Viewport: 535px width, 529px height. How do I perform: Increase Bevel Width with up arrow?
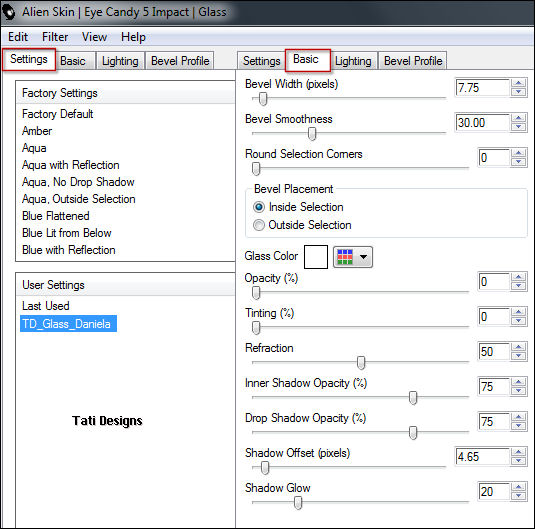click(519, 83)
